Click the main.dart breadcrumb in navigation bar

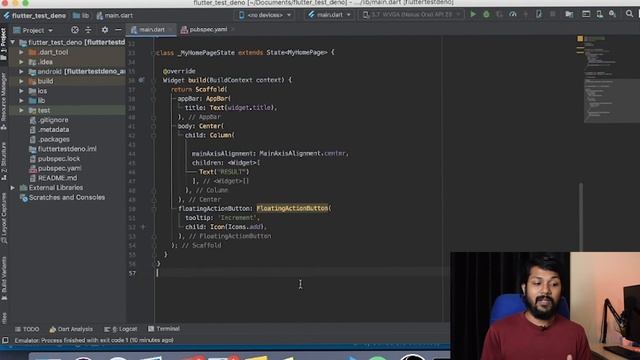[x=115, y=16]
